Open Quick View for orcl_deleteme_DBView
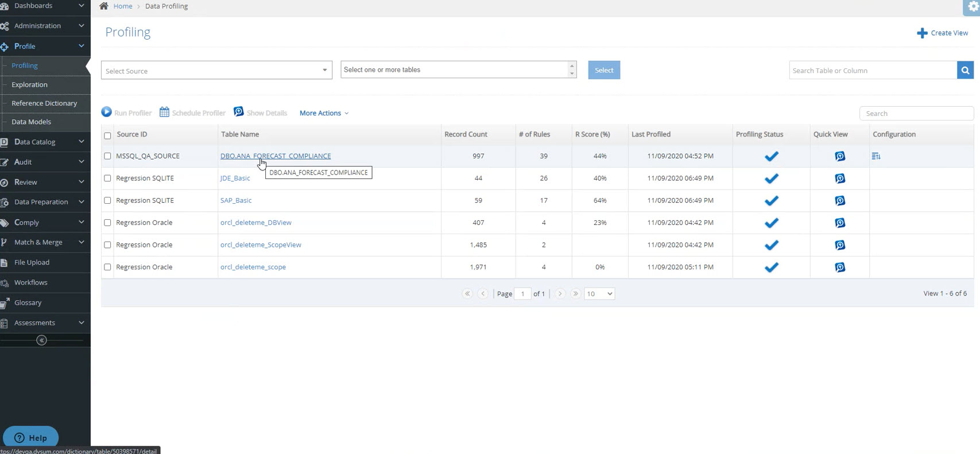The width and height of the screenshot is (980, 454). (840, 223)
